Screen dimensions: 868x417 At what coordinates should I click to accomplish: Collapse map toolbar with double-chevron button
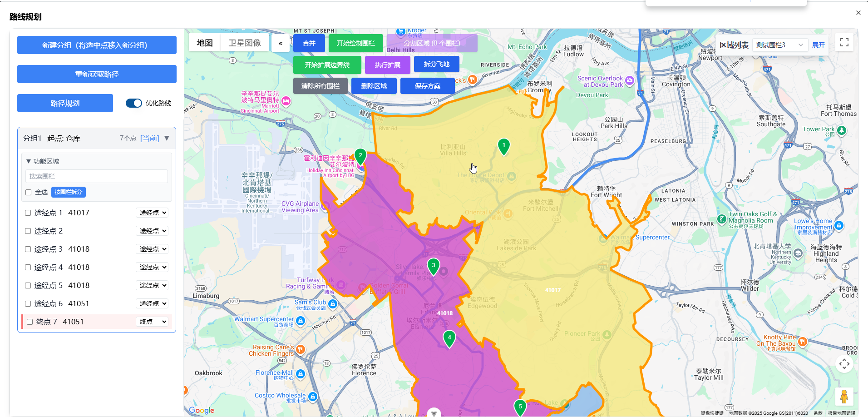pos(281,44)
